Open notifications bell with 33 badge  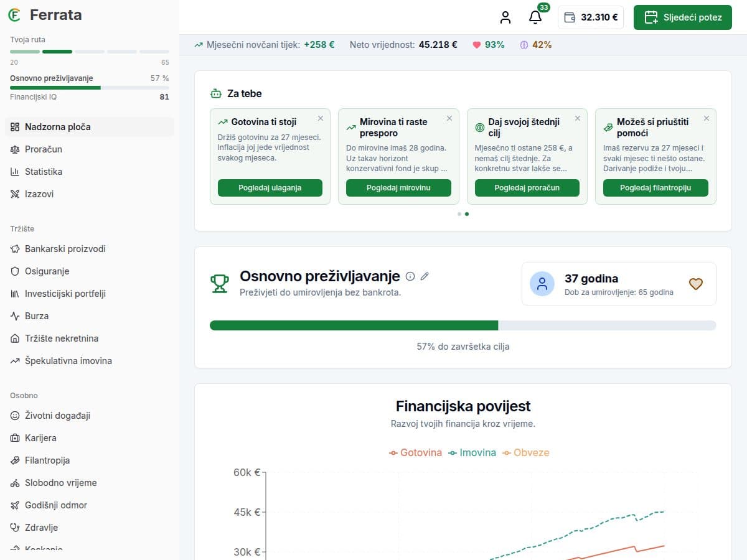535,17
